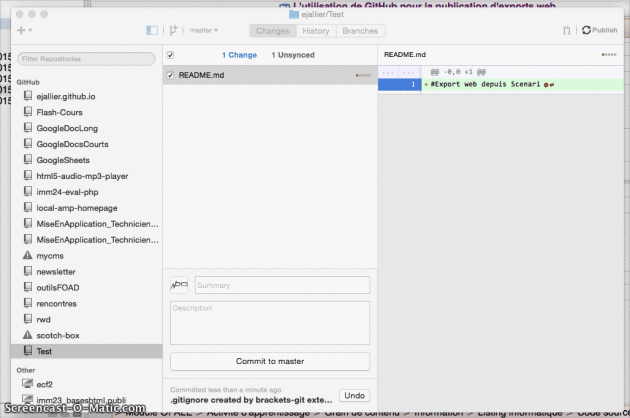Open the master branch dropdown

204,30
